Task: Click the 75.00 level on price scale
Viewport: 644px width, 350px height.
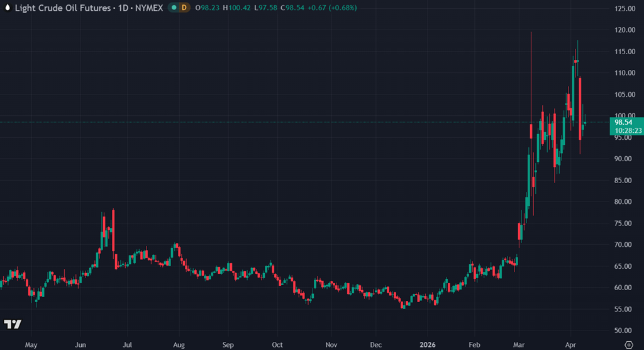Action: [623, 223]
